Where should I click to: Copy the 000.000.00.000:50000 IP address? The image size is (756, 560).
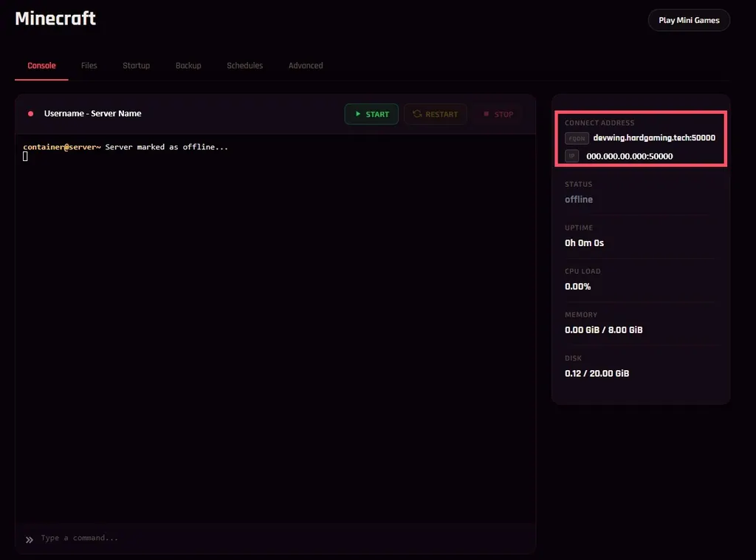pyautogui.click(x=629, y=157)
